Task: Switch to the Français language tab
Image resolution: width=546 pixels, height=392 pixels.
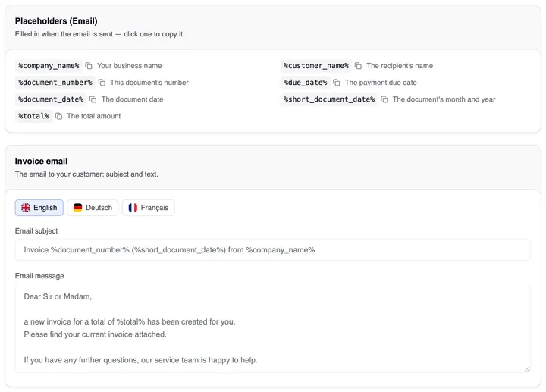Action: (149, 208)
